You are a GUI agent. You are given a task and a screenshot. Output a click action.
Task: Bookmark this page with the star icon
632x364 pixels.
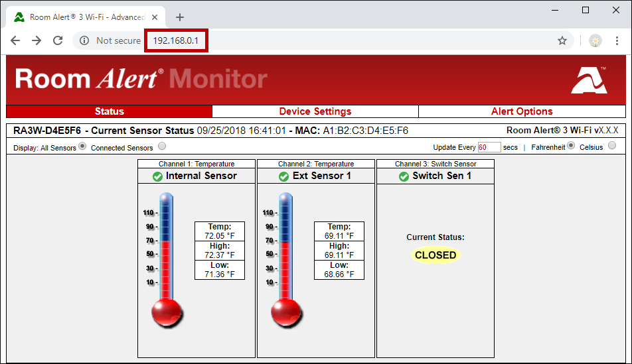(562, 40)
